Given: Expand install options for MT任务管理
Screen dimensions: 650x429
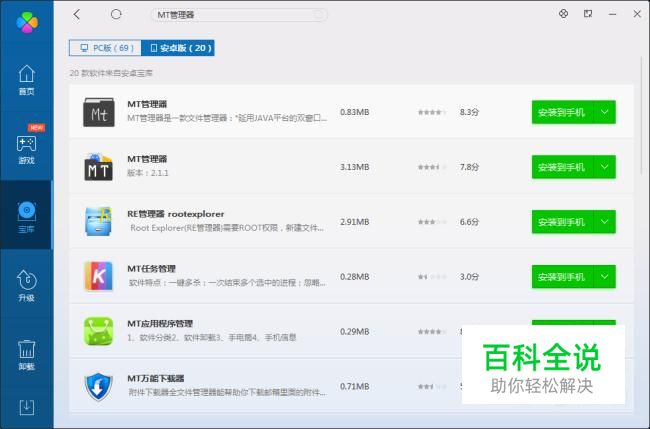Looking at the screenshot, I should point(605,276).
